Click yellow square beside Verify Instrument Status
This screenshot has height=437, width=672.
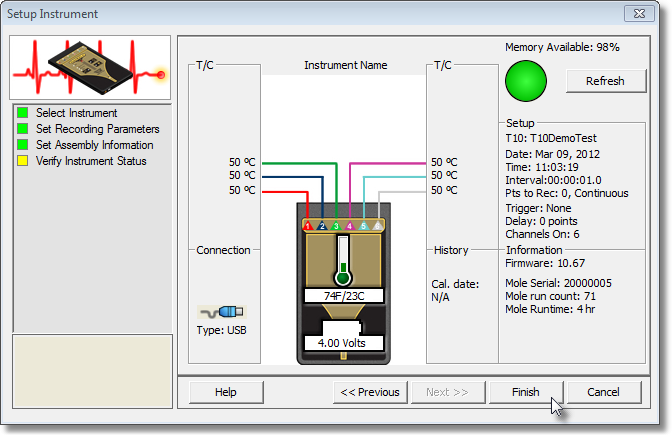click(x=23, y=161)
